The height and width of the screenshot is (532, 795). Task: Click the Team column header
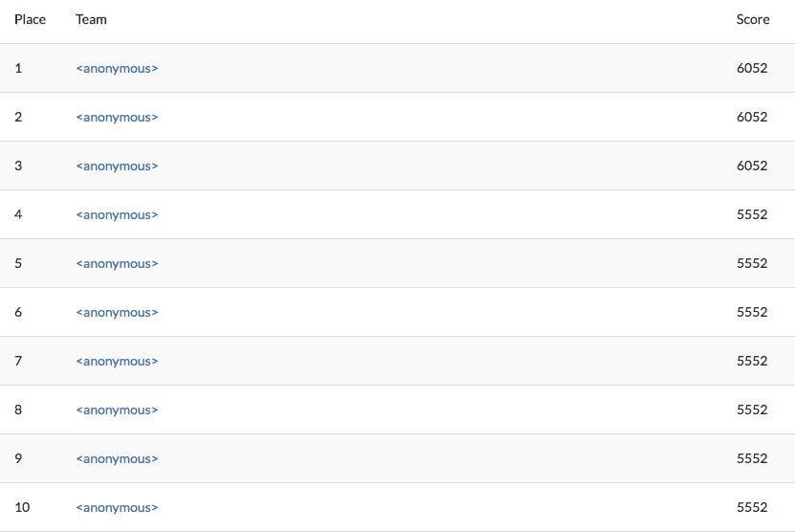(91, 19)
